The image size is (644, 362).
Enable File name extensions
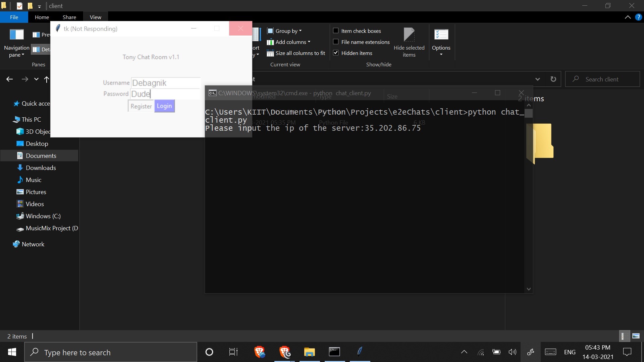(336, 42)
